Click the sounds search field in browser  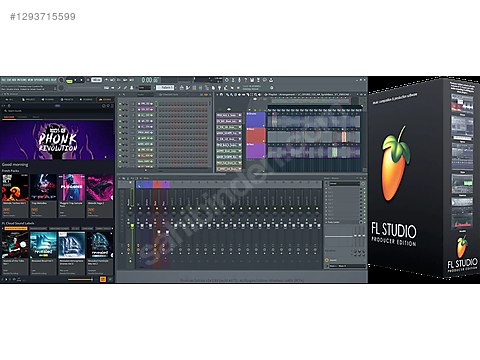57,111
